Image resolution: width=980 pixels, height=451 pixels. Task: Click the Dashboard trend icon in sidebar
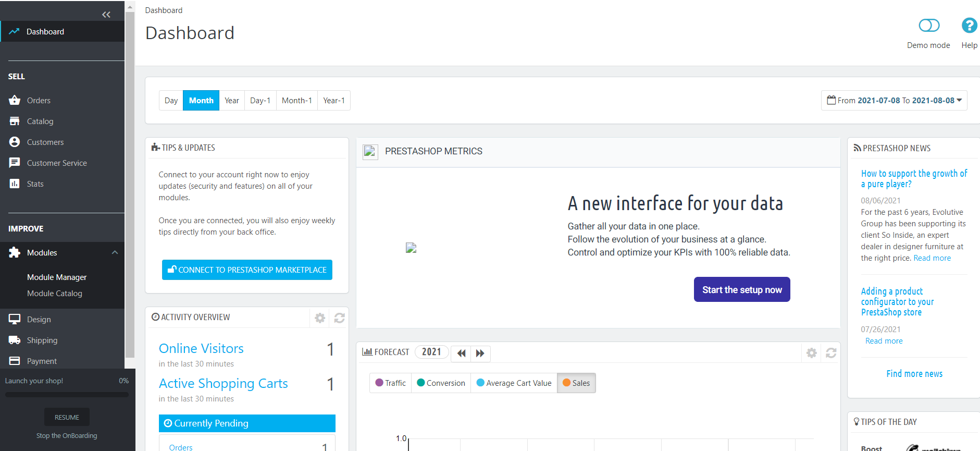click(14, 31)
